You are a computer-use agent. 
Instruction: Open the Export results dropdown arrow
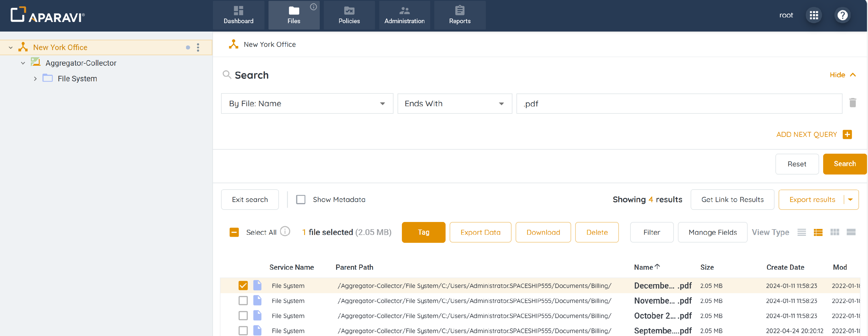pyautogui.click(x=850, y=199)
